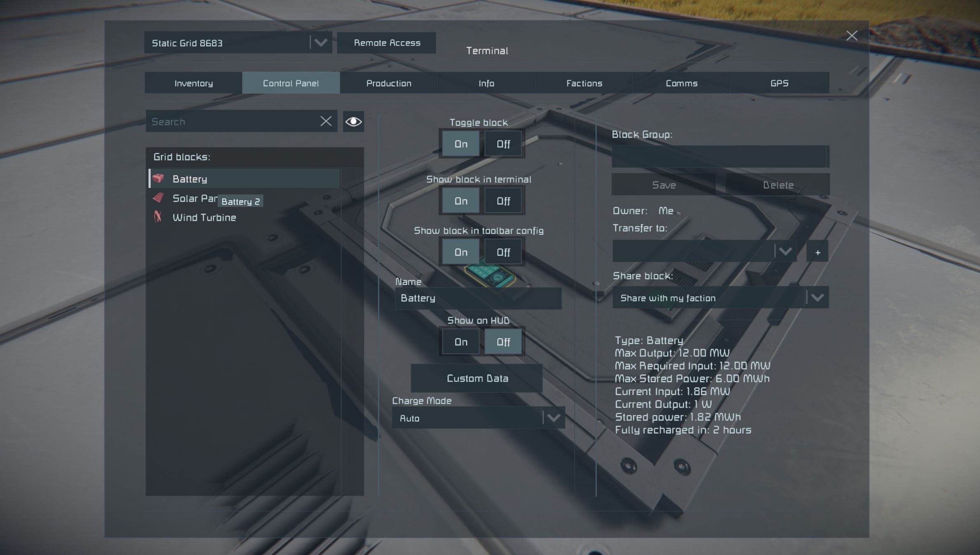This screenshot has width=980, height=555.
Task: Set Show on HUD to On
Action: pos(461,342)
